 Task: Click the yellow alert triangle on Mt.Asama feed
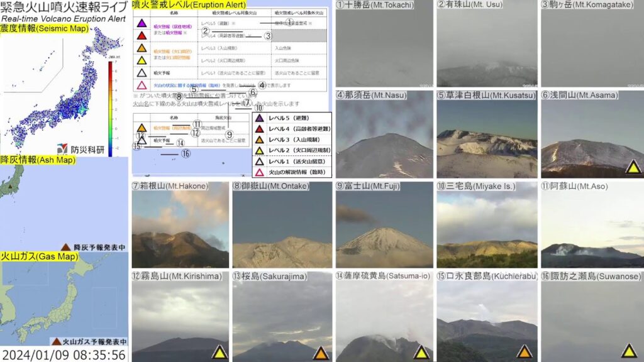point(633,166)
